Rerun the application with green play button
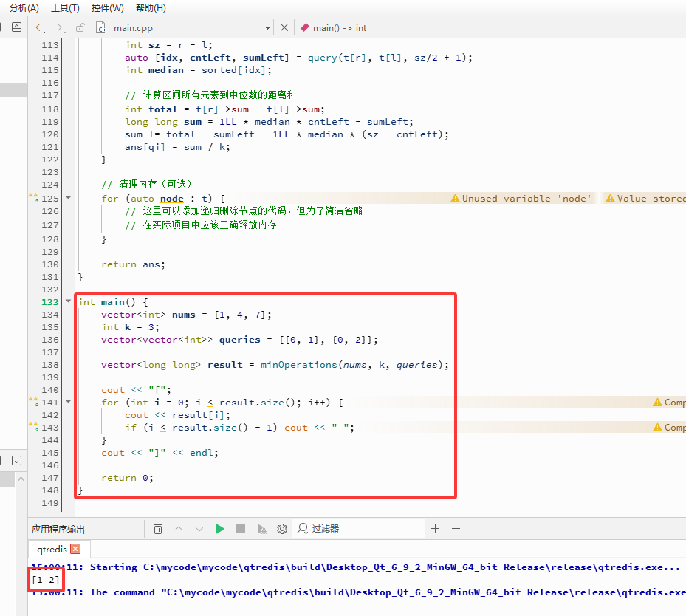The width and height of the screenshot is (686, 616). point(220,529)
